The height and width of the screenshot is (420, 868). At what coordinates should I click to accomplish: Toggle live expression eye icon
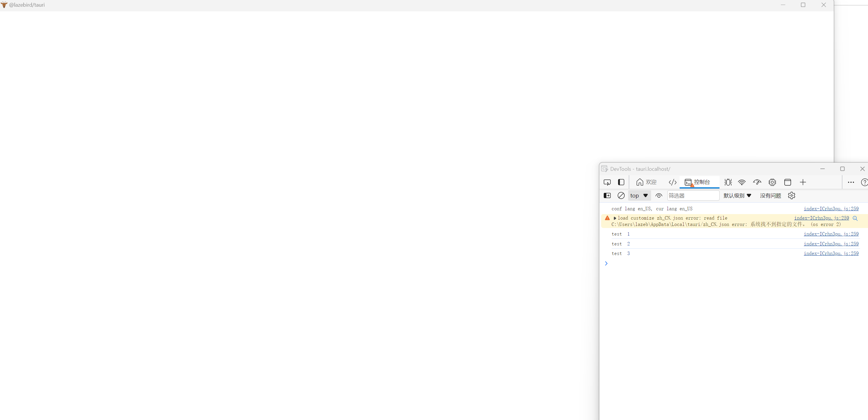[x=659, y=195]
